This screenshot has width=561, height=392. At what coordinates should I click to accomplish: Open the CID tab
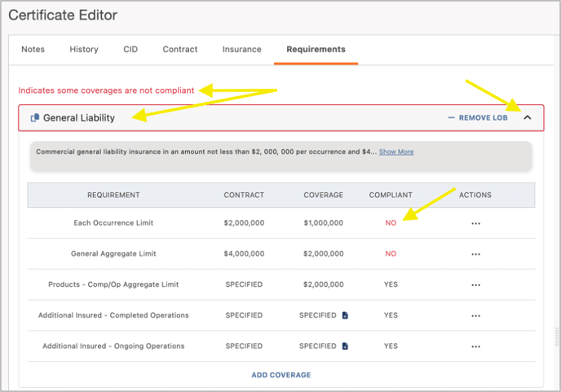pyautogui.click(x=130, y=50)
